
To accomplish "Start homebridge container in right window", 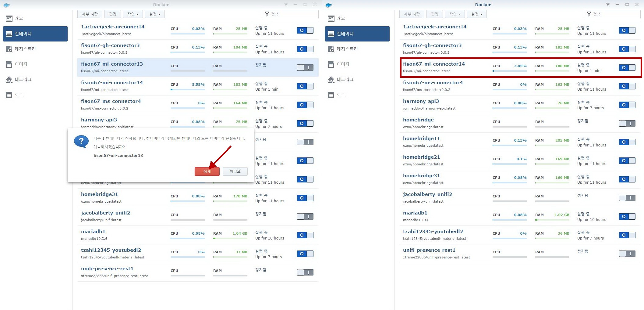I will point(627,124).
